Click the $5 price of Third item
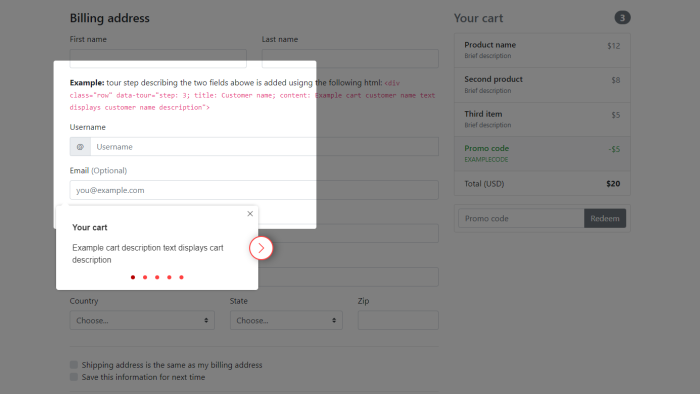 tap(616, 115)
